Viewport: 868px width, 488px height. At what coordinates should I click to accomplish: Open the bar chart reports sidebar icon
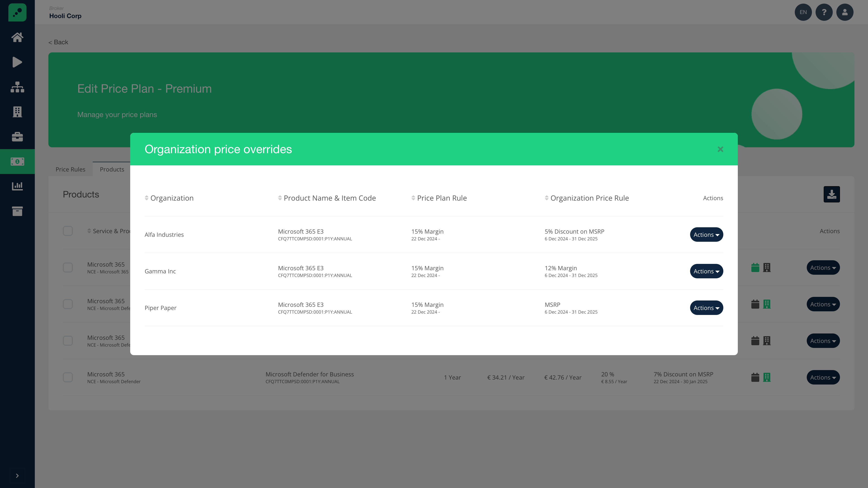tap(17, 186)
